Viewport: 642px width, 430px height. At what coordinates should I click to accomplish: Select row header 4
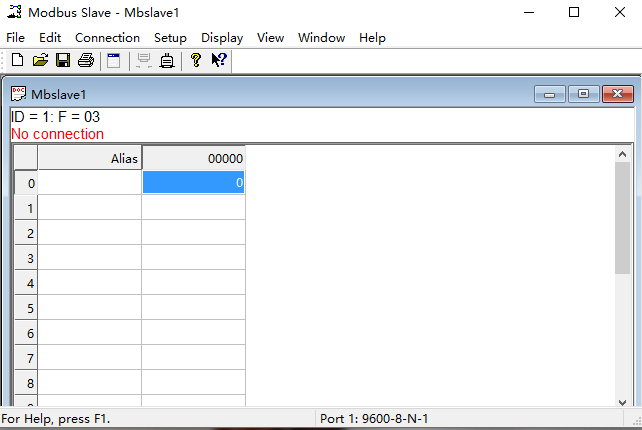point(26,283)
